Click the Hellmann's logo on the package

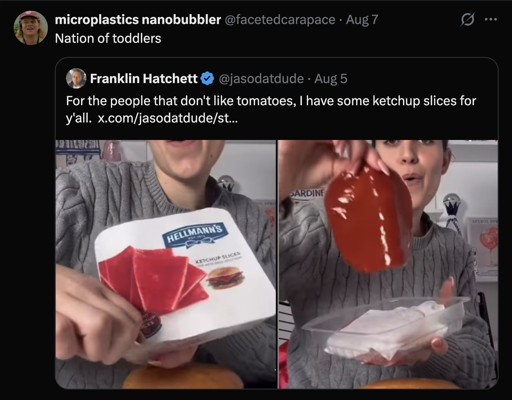(194, 235)
